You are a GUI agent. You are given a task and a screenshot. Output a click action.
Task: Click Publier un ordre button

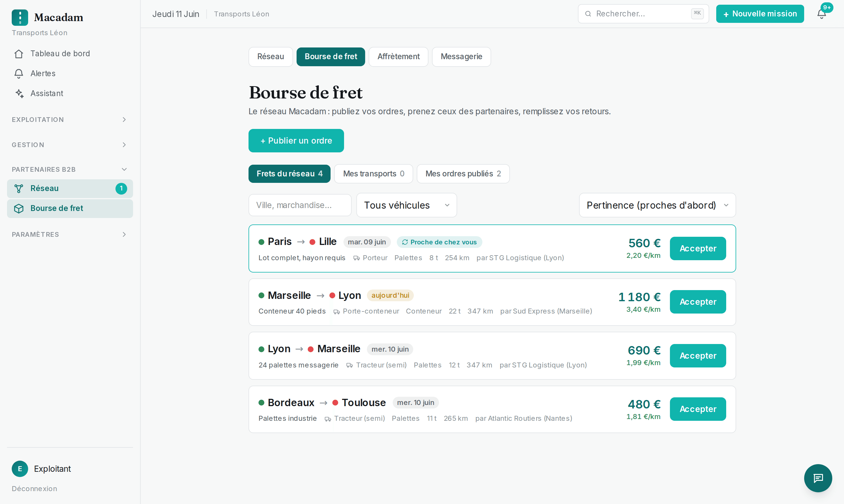pos(296,141)
